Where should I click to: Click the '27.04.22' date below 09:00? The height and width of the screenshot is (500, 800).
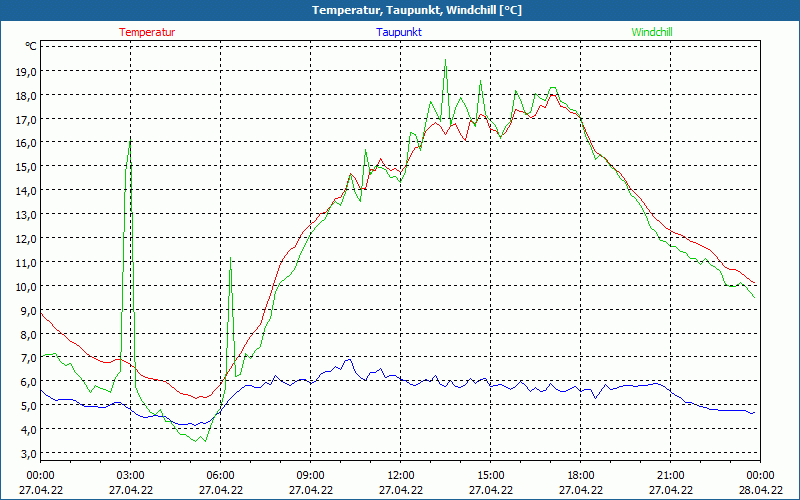click(x=311, y=490)
